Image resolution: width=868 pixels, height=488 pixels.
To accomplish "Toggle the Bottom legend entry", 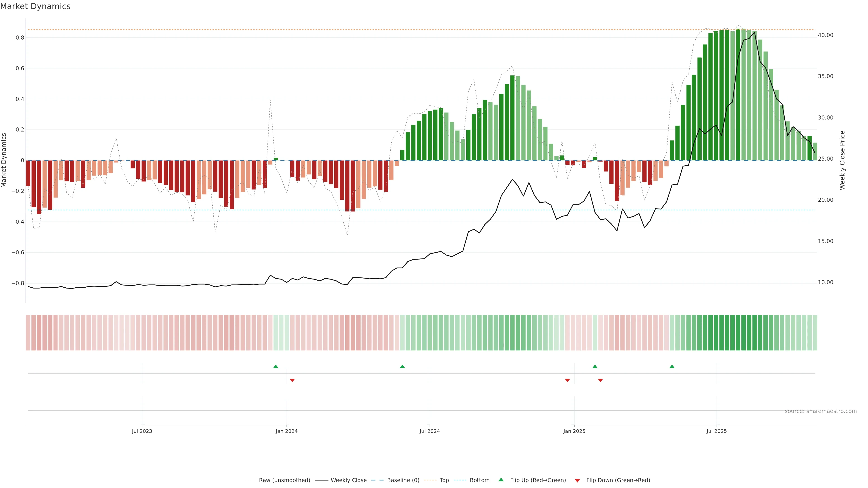I will [x=479, y=480].
